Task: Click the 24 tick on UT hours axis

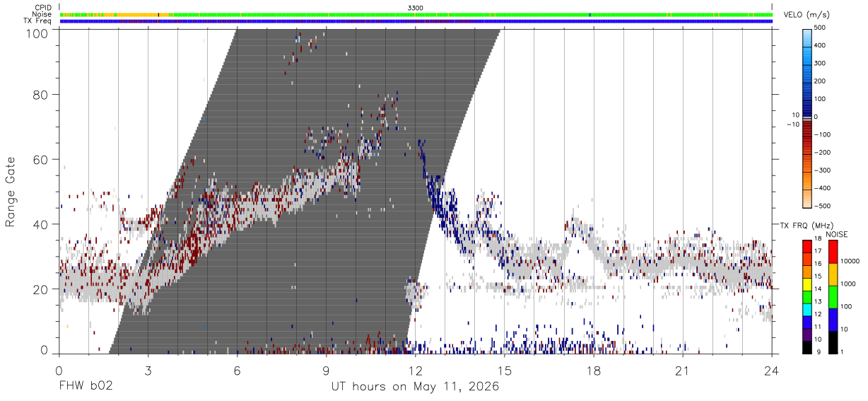Action: click(772, 370)
